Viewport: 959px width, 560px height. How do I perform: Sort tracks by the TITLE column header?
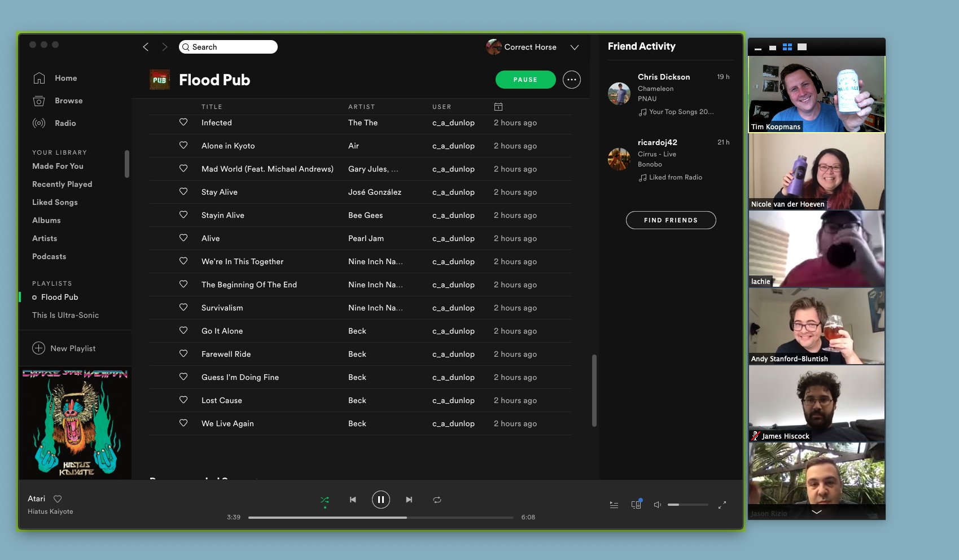[x=212, y=107]
